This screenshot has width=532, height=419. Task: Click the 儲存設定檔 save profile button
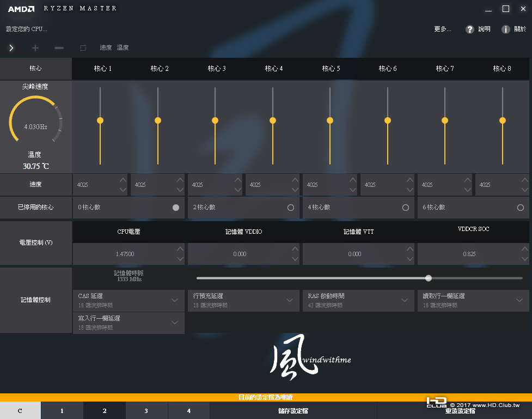pos(293,411)
